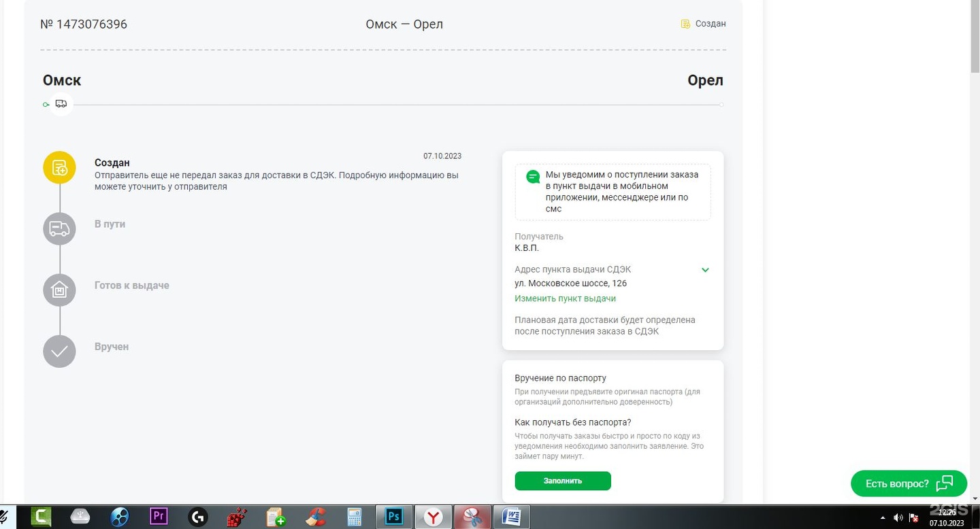The width and height of the screenshot is (980, 529).
Task: Click the small truck icon on route line
Action: coord(61,104)
